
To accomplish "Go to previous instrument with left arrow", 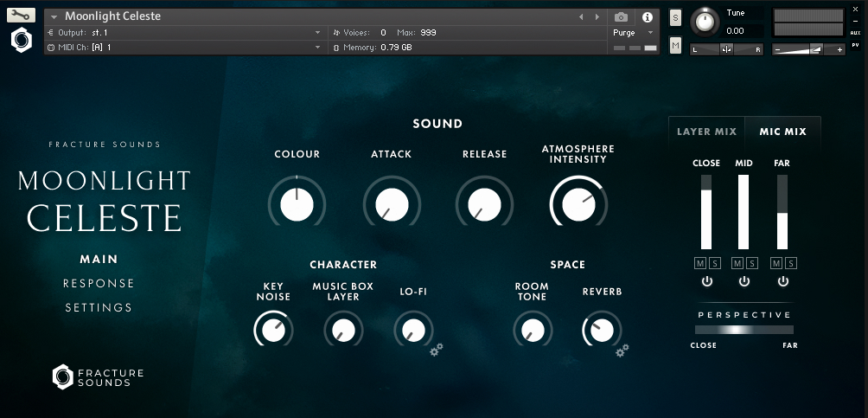I will tap(581, 17).
